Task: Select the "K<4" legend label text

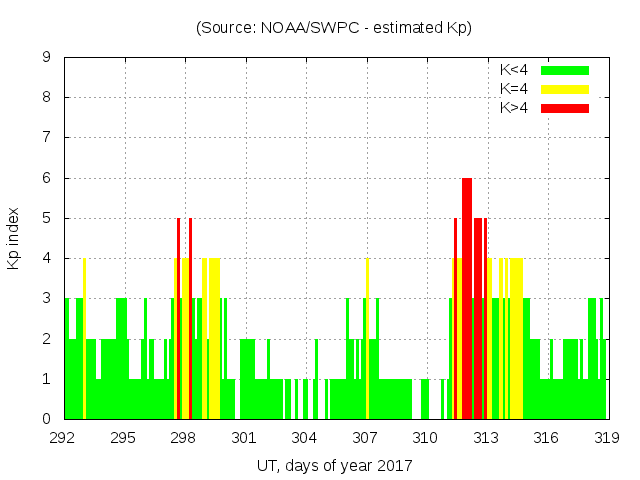Action: [x=514, y=70]
